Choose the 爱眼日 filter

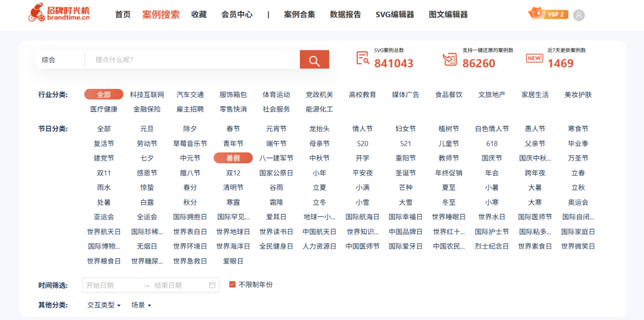coord(233,261)
